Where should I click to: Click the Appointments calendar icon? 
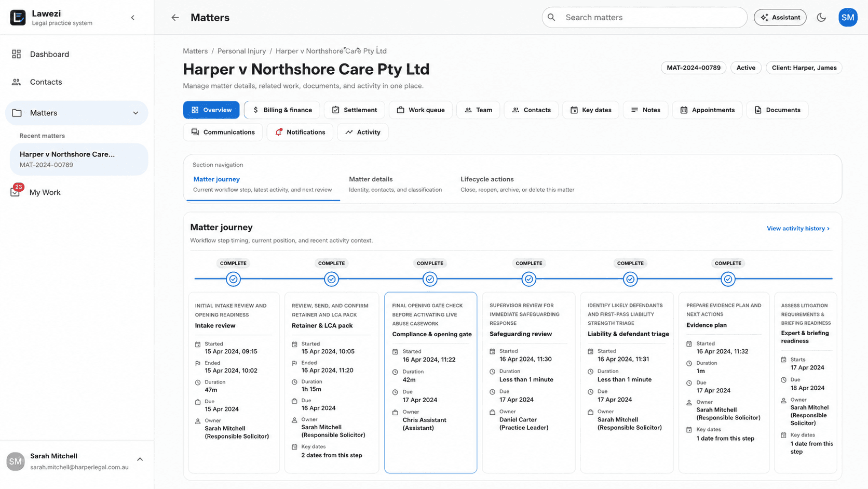684,110
